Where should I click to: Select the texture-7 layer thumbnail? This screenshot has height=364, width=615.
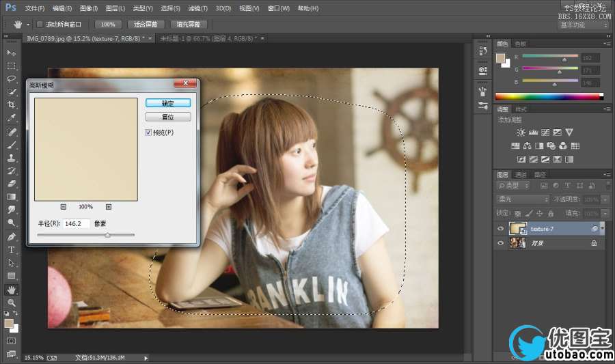click(x=518, y=229)
